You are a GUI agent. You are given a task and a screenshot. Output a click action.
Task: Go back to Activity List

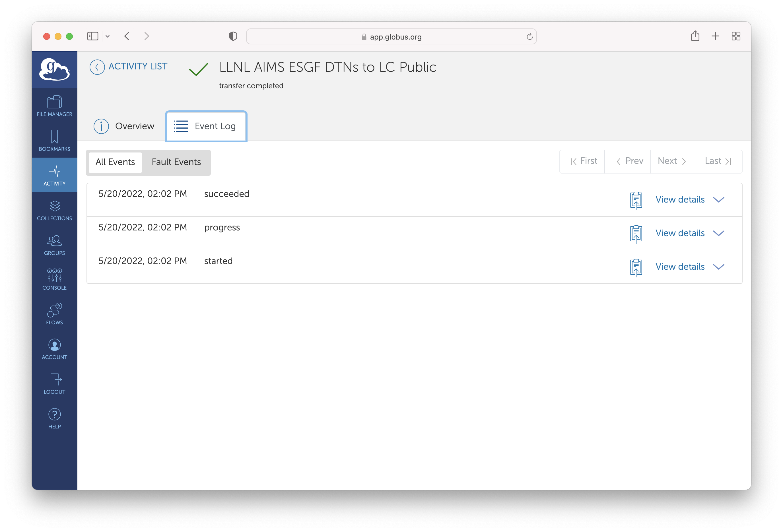pos(128,67)
